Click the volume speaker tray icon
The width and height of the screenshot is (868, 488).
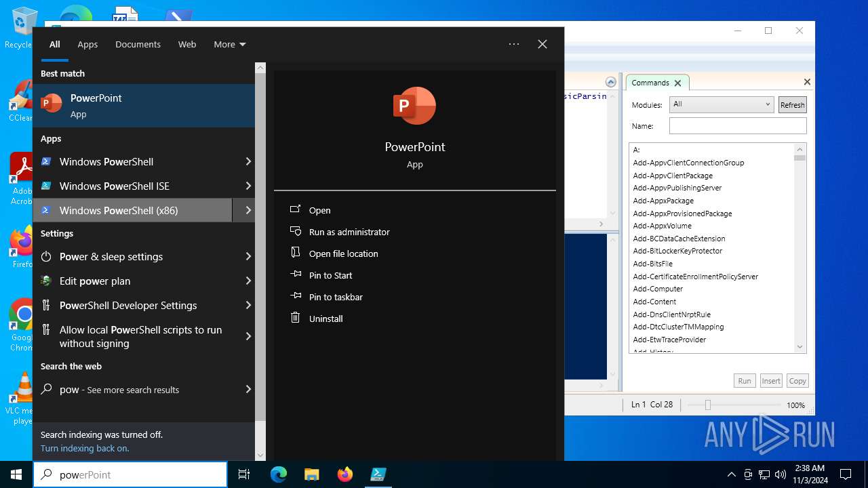[x=781, y=474]
